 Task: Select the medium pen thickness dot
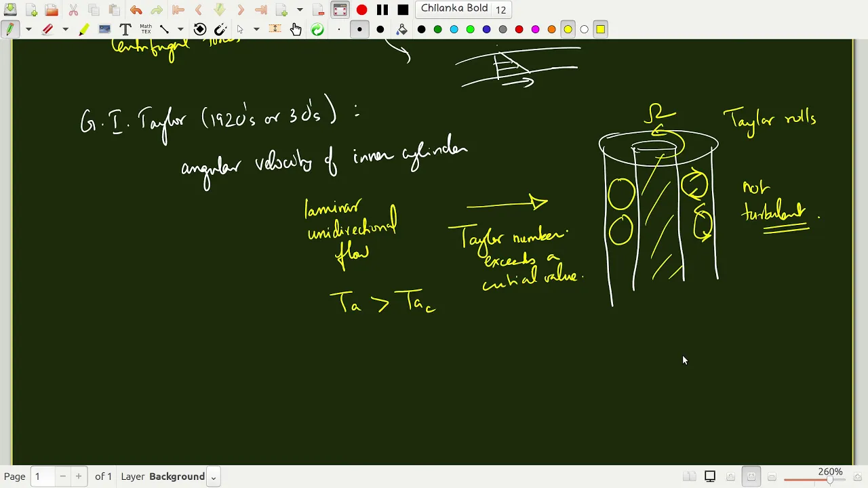point(359,29)
